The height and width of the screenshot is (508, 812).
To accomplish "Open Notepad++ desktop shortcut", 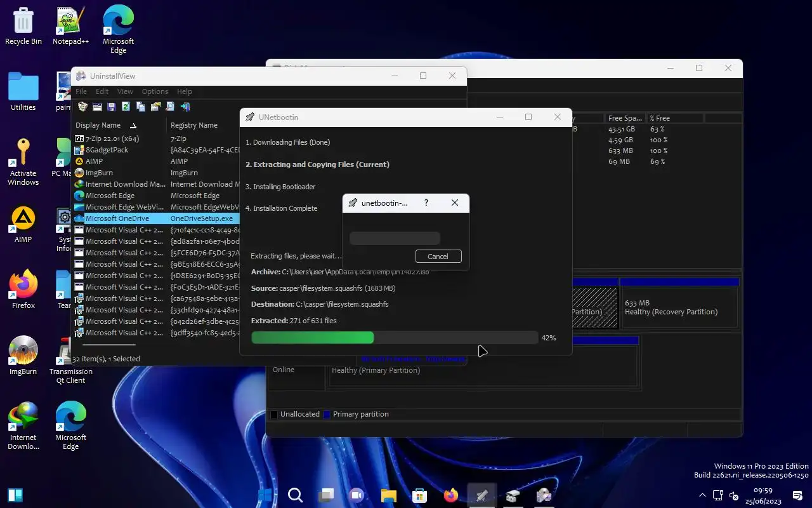I will [x=70, y=27].
